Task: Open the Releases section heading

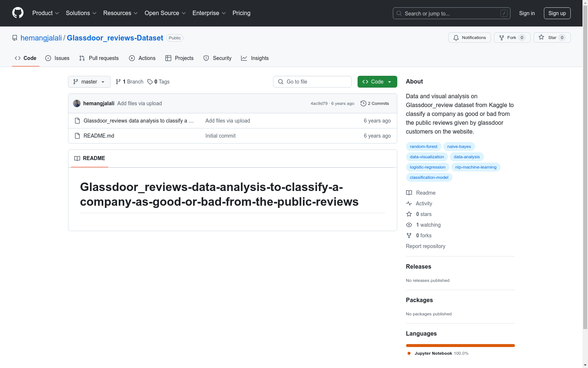Action: point(419,267)
